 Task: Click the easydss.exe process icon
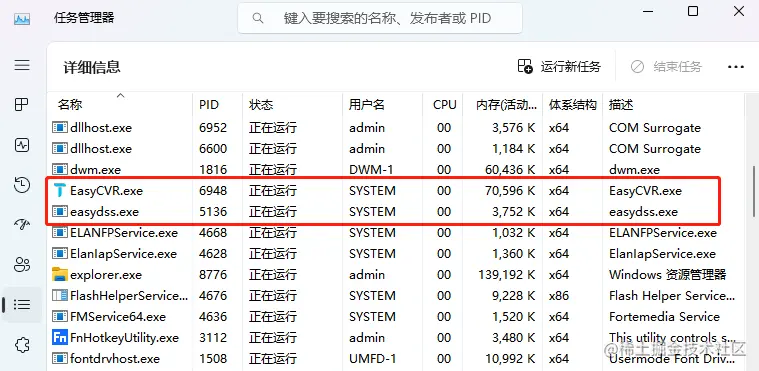click(60, 212)
